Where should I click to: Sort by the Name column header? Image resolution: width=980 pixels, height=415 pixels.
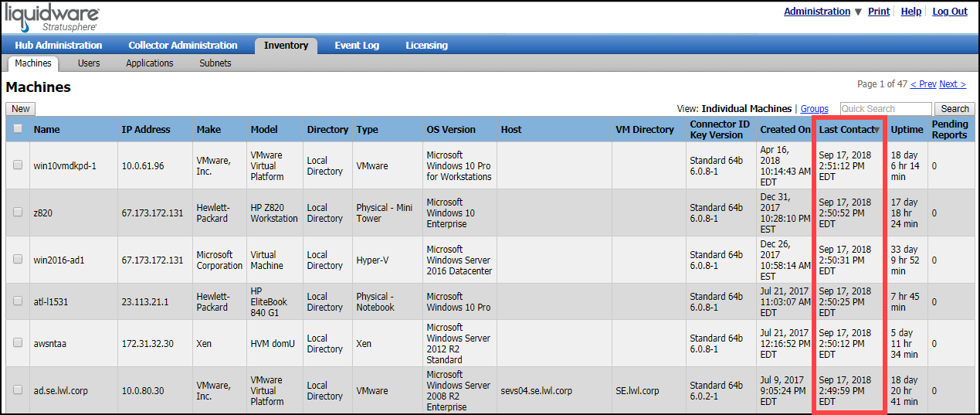(47, 130)
